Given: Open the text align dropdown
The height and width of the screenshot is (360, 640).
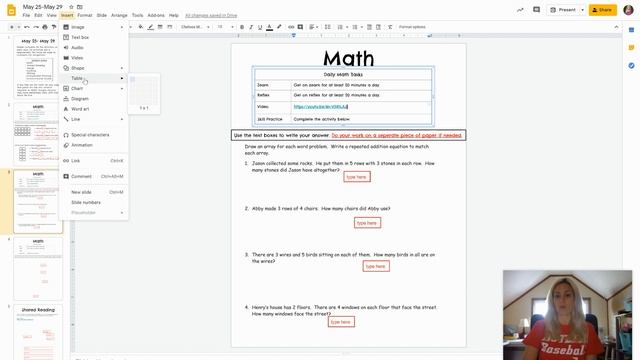Looking at the screenshot, I should 313,27.
